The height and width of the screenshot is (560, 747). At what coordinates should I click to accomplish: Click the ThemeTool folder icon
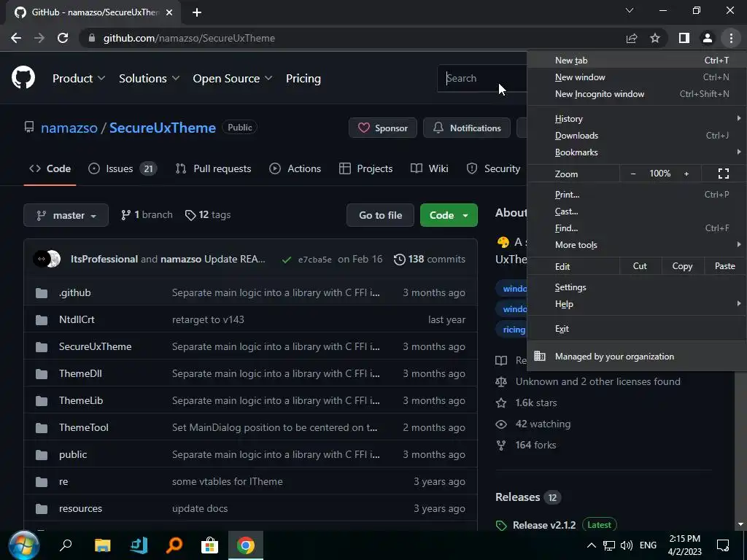pos(42,427)
